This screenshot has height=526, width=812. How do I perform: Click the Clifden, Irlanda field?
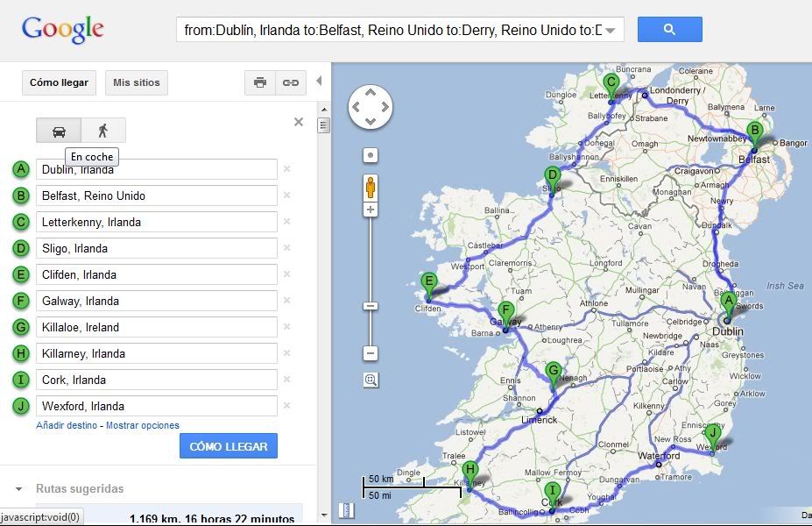[157, 274]
